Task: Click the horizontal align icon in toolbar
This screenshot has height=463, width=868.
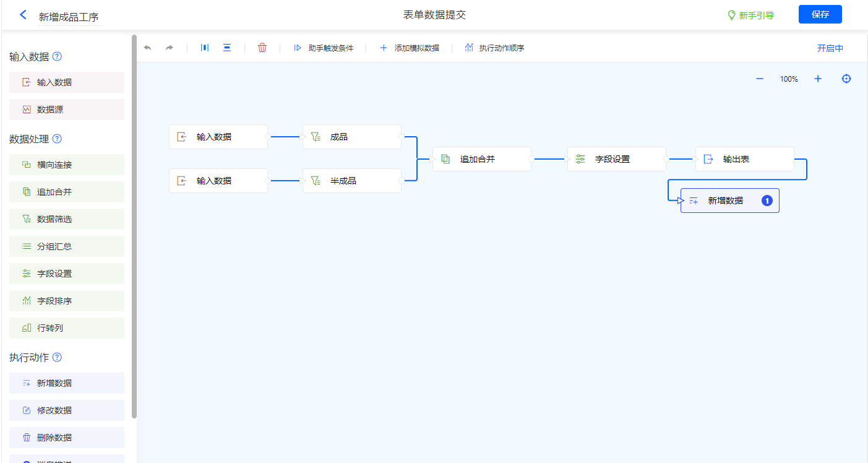Action: click(x=205, y=48)
